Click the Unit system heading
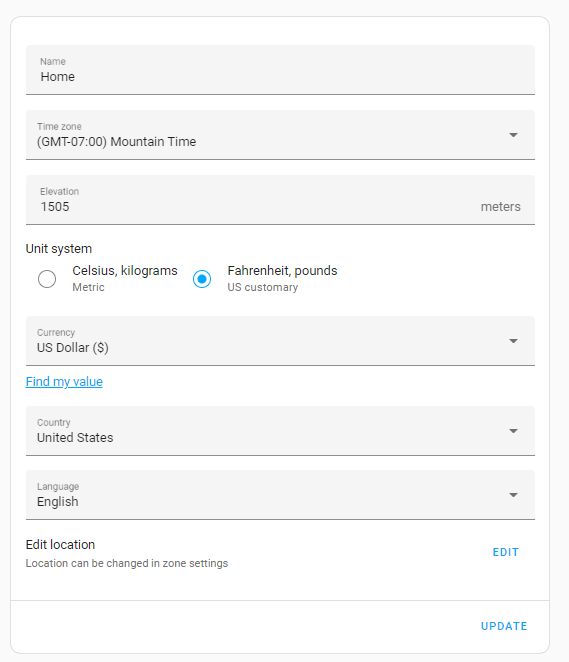569x662 pixels. (59, 249)
